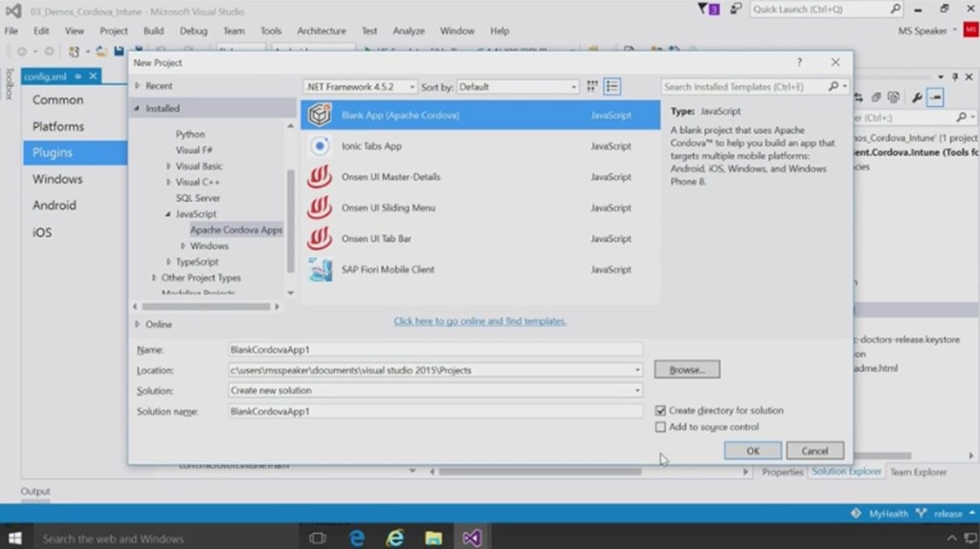The height and width of the screenshot is (549, 980).
Task: Uncheck Create directory for solution
Action: pyautogui.click(x=660, y=410)
